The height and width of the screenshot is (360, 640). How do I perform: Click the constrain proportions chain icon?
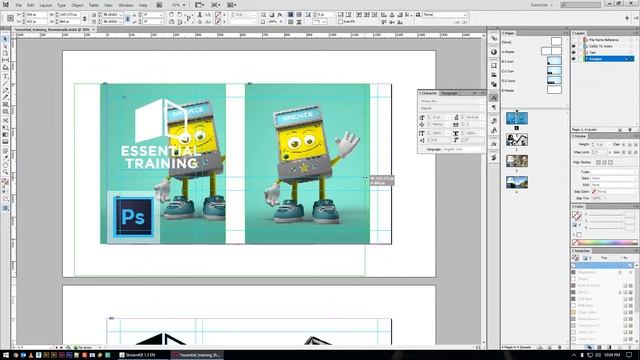(x=84, y=18)
